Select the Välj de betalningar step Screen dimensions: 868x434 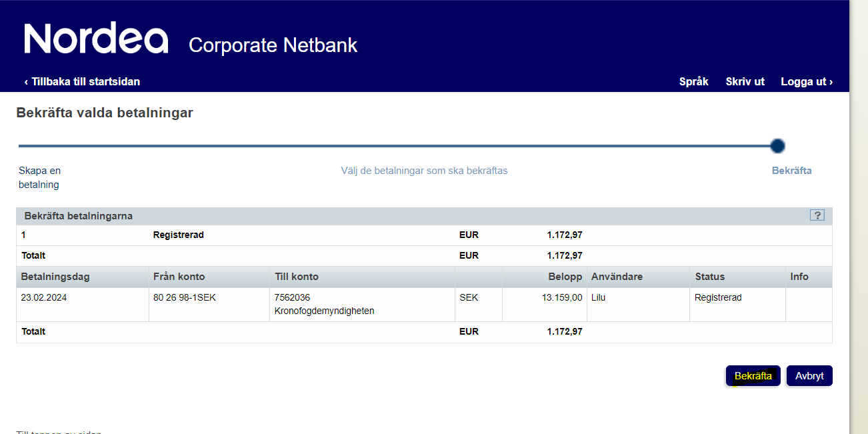pos(424,171)
